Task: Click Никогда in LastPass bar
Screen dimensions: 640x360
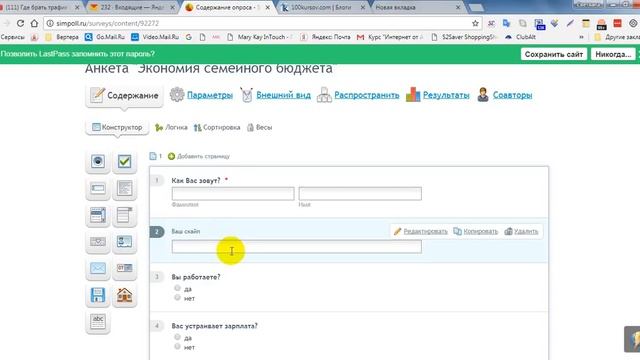Action: click(613, 54)
